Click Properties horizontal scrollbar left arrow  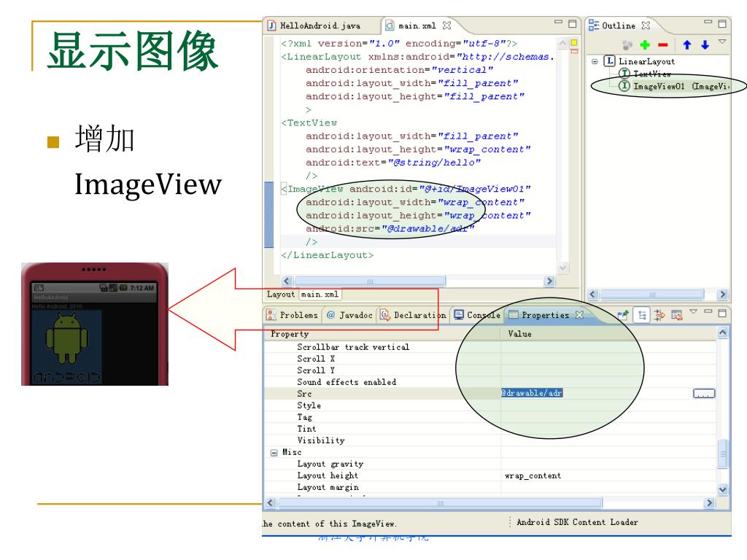click(x=271, y=503)
